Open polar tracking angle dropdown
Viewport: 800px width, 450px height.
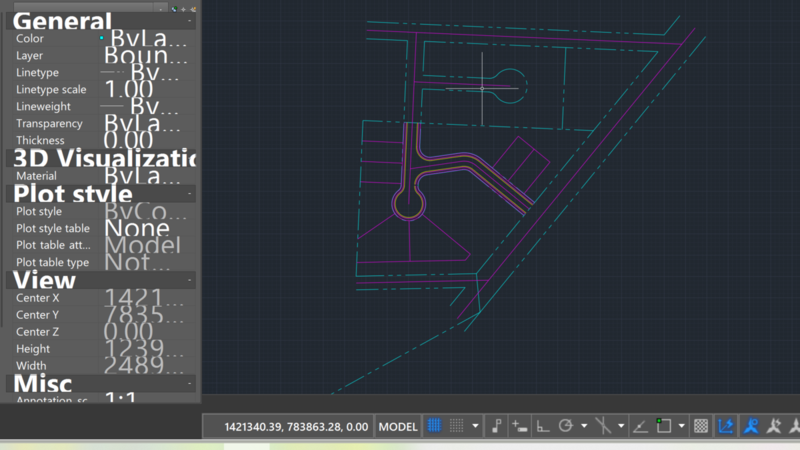pos(584,426)
